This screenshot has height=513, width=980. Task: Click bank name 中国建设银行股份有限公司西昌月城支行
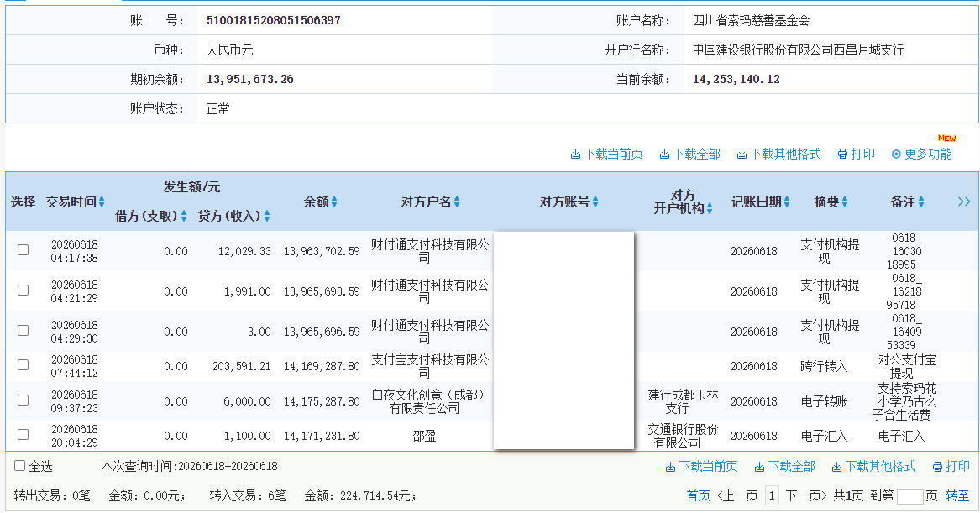(x=798, y=50)
